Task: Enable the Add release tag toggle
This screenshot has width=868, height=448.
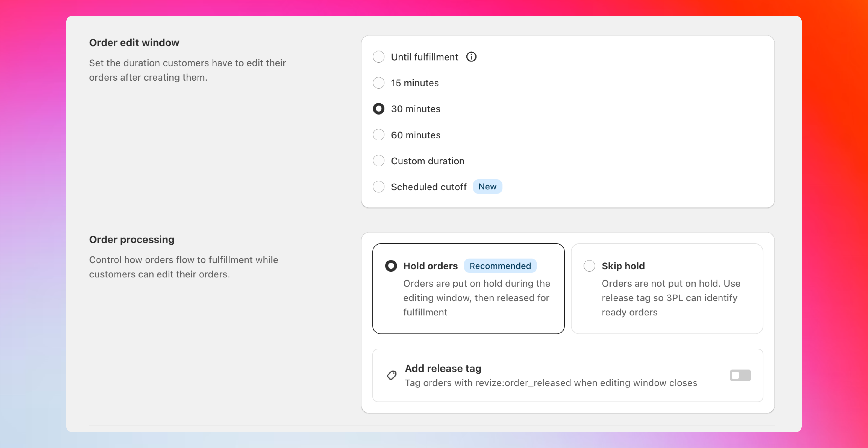Action: tap(740, 375)
